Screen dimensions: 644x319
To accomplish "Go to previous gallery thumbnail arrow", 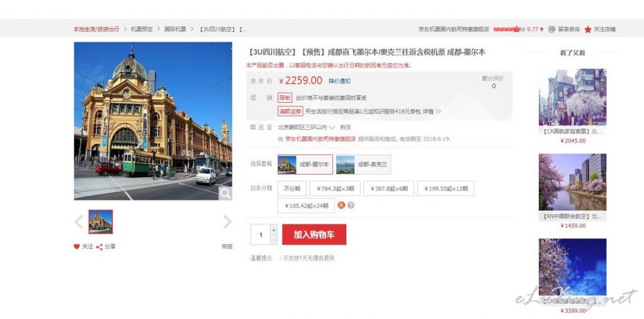I will (x=79, y=222).
